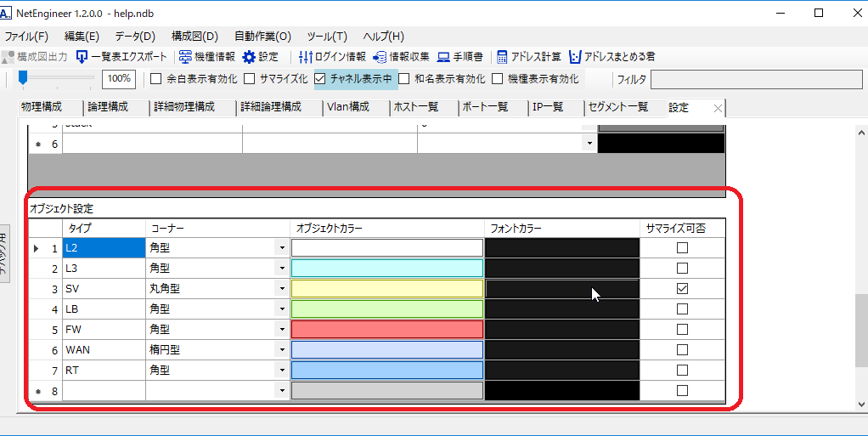Enable the 余白表示有効化 checkbox
This screenshot has width=868, height=436.
coord(156,79)
